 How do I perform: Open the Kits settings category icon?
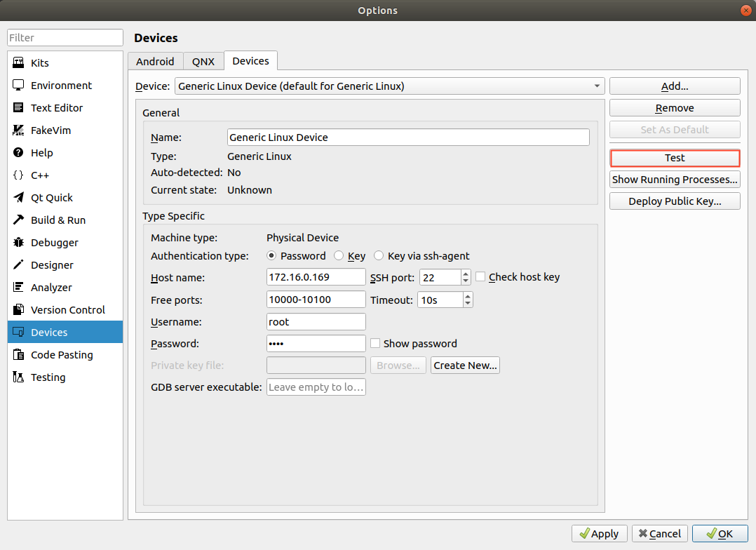coord(19,63)
